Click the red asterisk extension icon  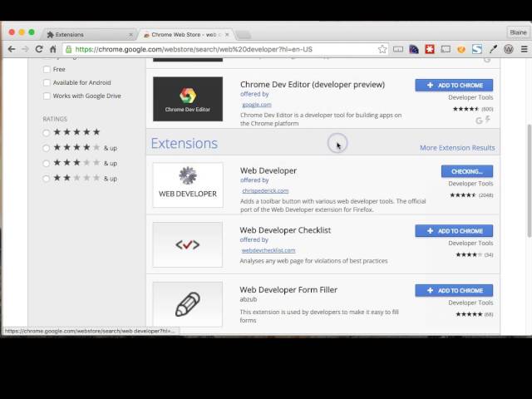430,49
